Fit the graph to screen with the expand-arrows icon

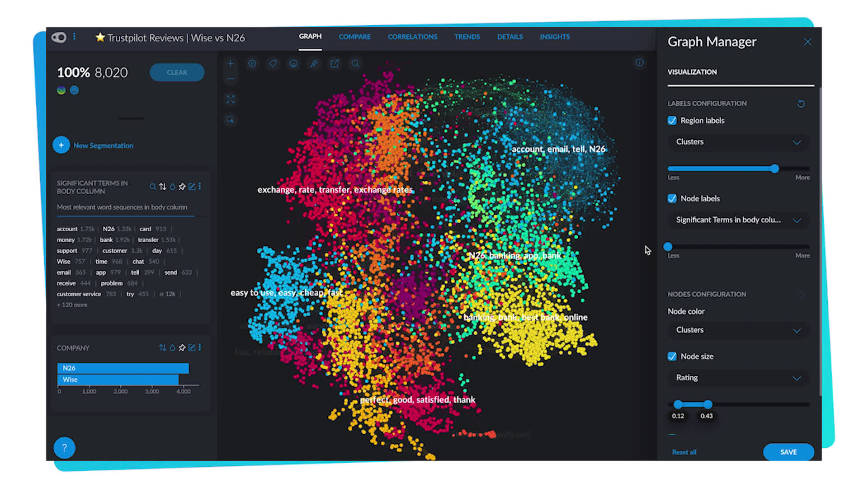[x=230, y=99]
